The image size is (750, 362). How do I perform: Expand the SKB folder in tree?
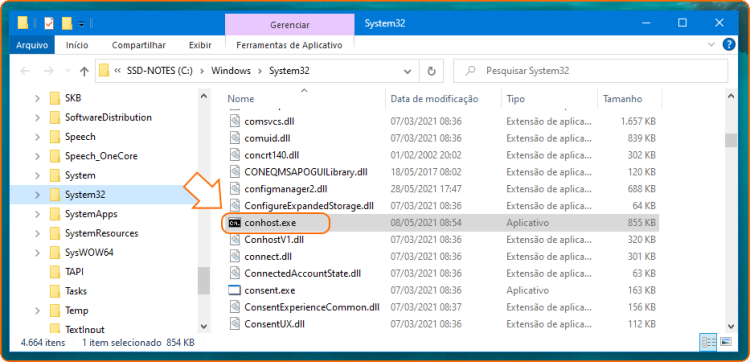coord(37,99)
